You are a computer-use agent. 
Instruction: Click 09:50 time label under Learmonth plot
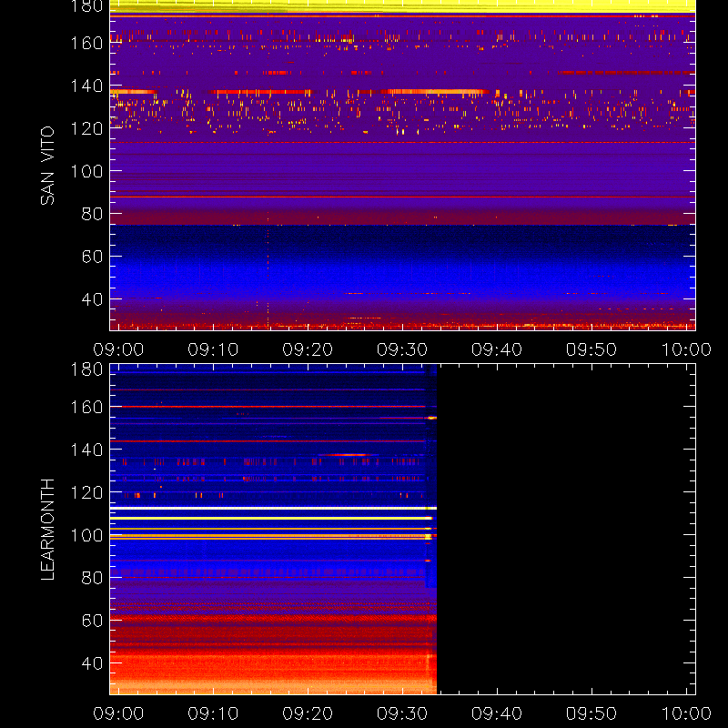pyautogui.click(x=591, y=713)
